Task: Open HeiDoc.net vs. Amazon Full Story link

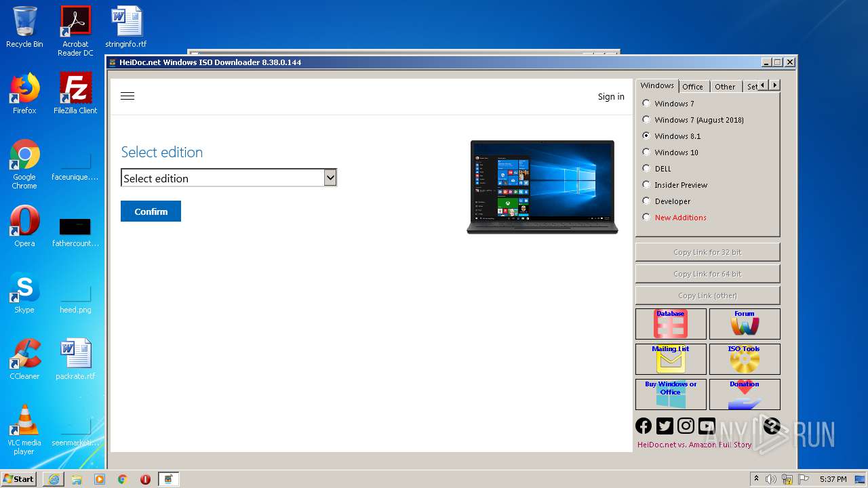Action: pyautogui.click(x=694, y=445)
